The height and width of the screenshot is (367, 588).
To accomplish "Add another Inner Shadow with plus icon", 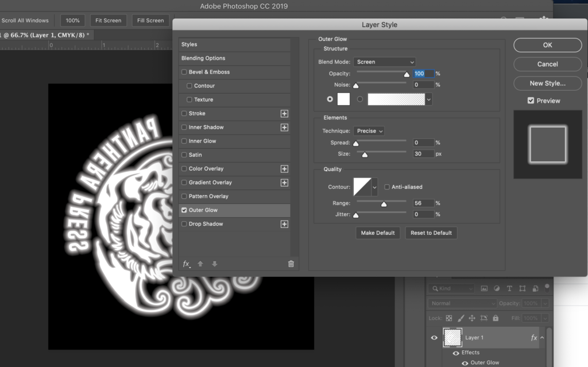I will [x=284, y=128].
